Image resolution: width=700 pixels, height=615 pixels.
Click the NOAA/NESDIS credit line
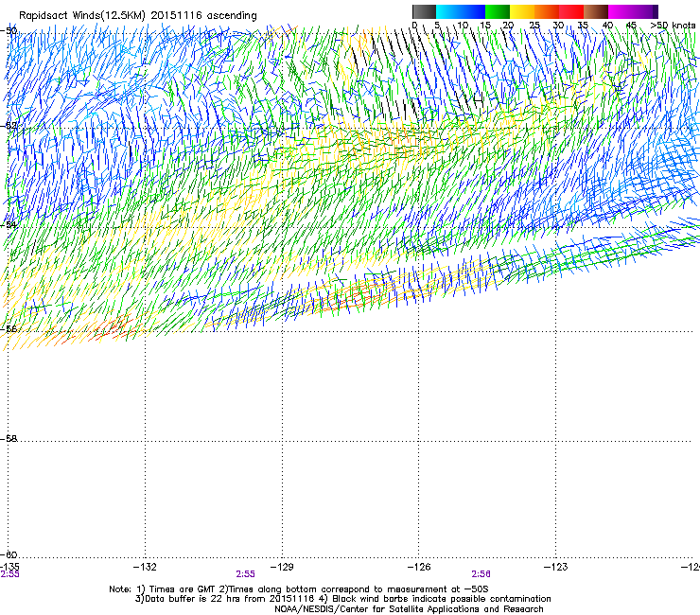point(409,609)
